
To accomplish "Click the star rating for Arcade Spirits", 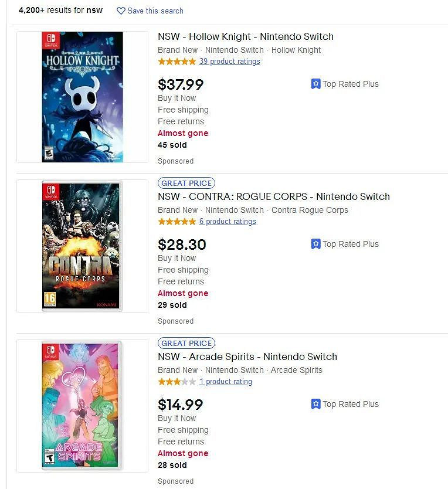I will (177, 382).
